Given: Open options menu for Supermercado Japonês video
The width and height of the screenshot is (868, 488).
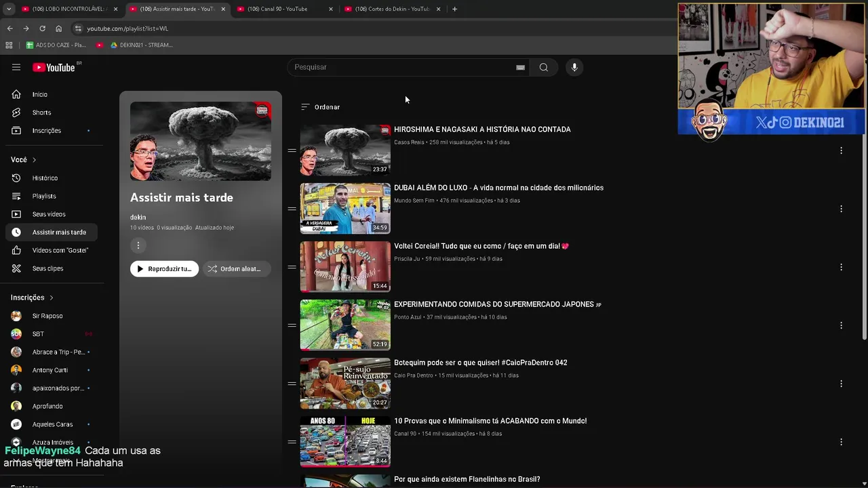Looking at the screenshot, I should pyautogui.click(x=841, y=325).
